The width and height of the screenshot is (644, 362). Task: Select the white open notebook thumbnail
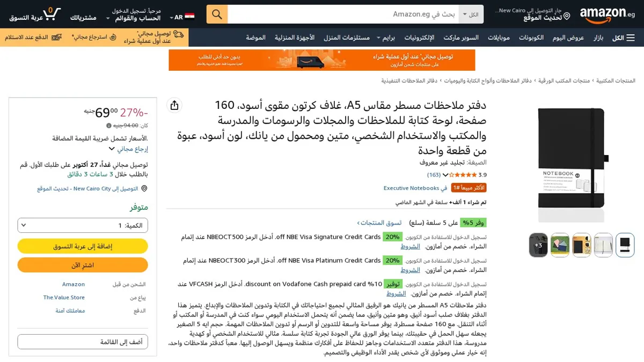point(603,245)
